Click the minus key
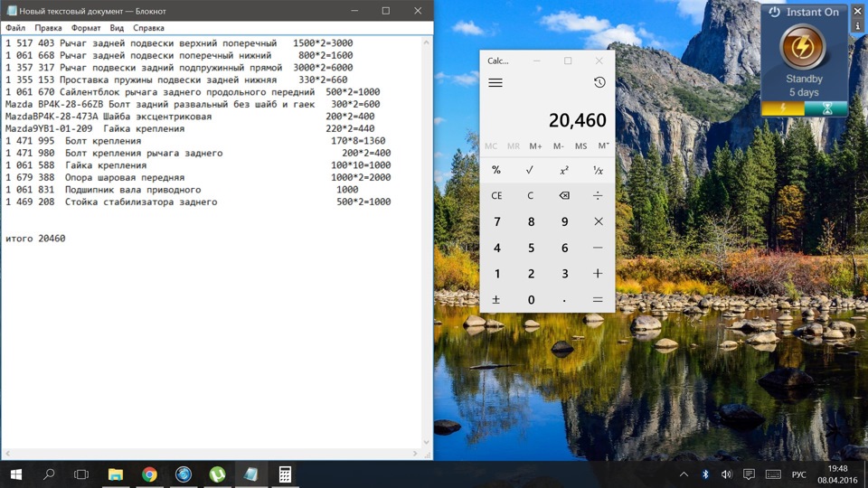This screenshot has height=488, width=868. (x=598, y=248)
